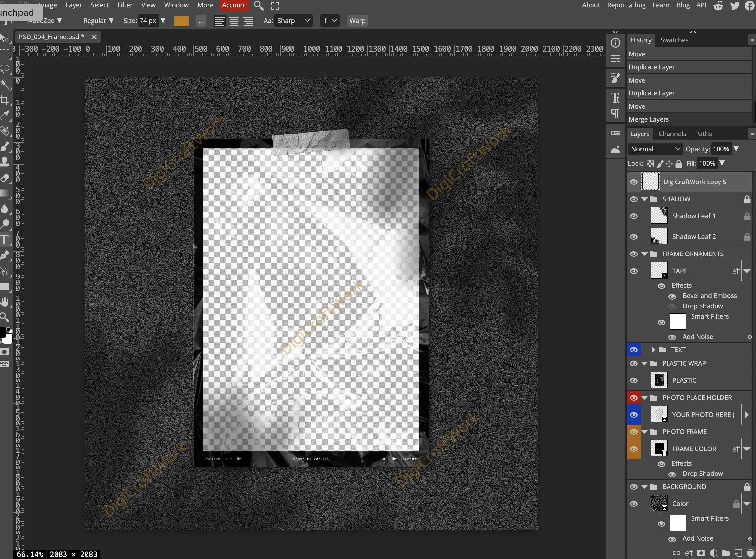This screenshot has height=559, width=756.
Task: Select the Path Select tool
Action: pos(5,271)
